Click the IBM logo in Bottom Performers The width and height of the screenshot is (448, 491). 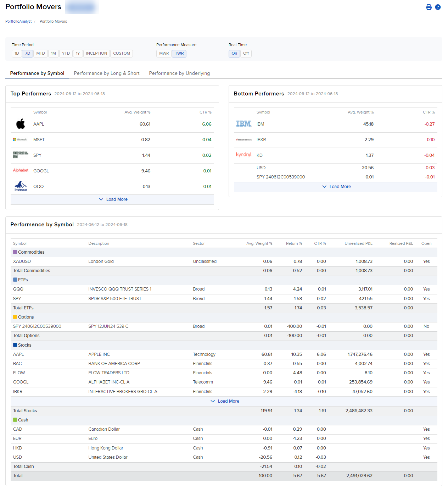tap(243, 124)
